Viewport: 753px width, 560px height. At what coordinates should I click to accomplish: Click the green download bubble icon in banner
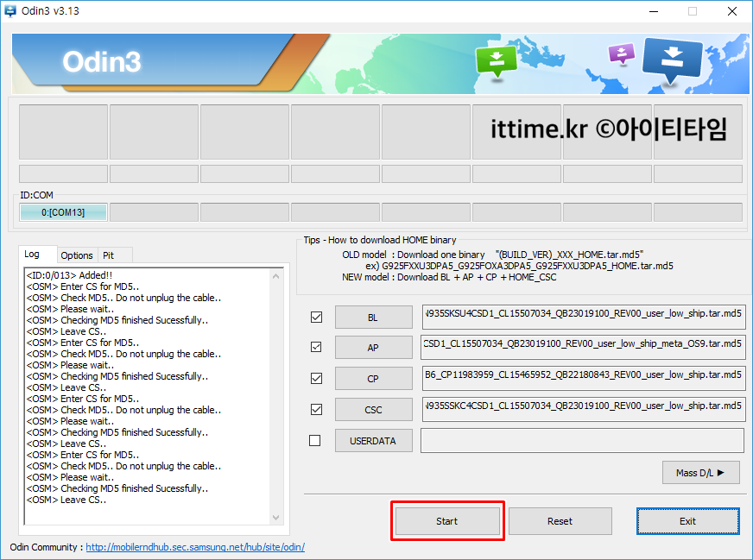pyautogui.click(x=496, y=60)
